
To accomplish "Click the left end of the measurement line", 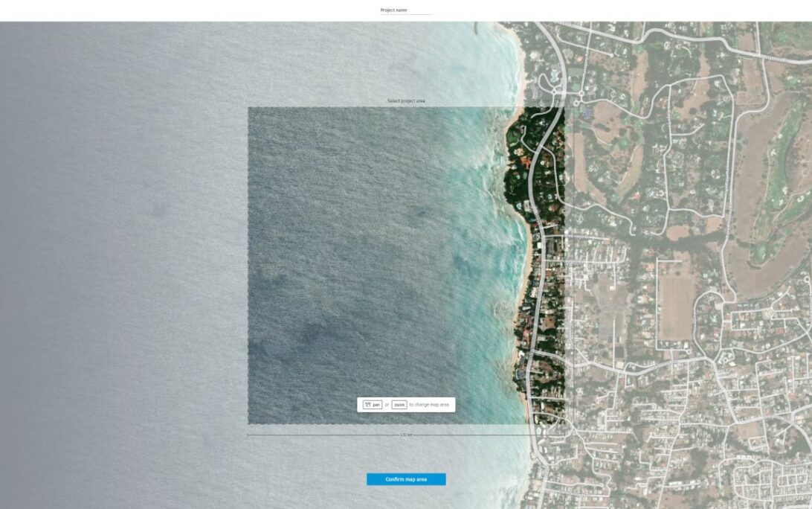I will coord(248,435).
